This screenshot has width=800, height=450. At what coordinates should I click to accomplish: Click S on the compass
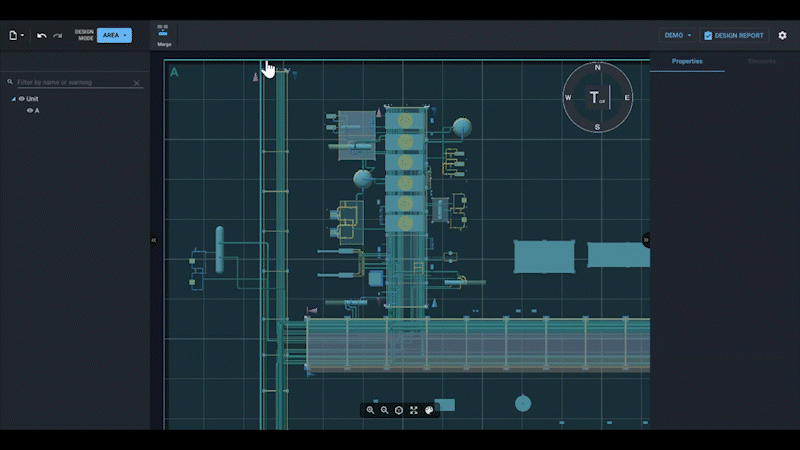[597, 127]
